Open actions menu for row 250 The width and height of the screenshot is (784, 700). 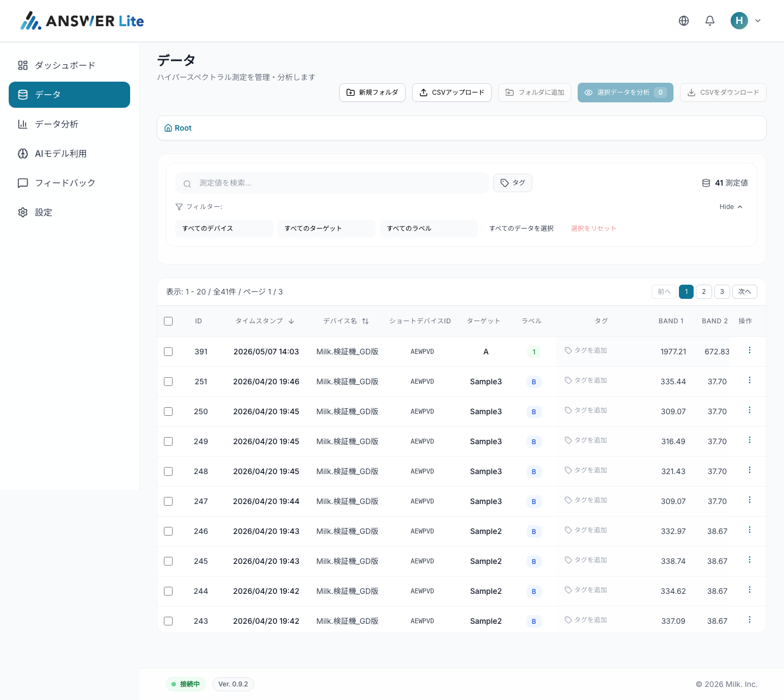click(x=750, y=410)
